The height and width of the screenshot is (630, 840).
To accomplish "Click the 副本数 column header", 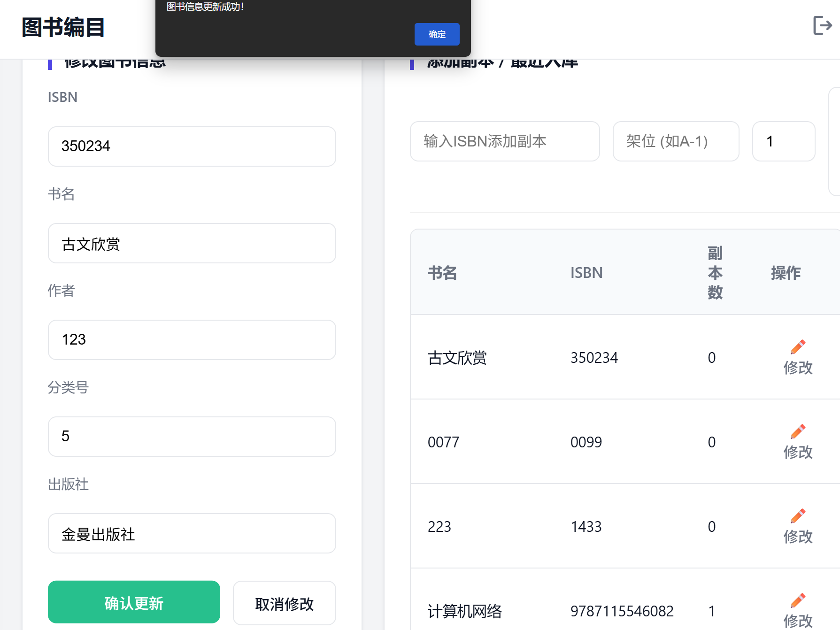I will tap(715, 273).
